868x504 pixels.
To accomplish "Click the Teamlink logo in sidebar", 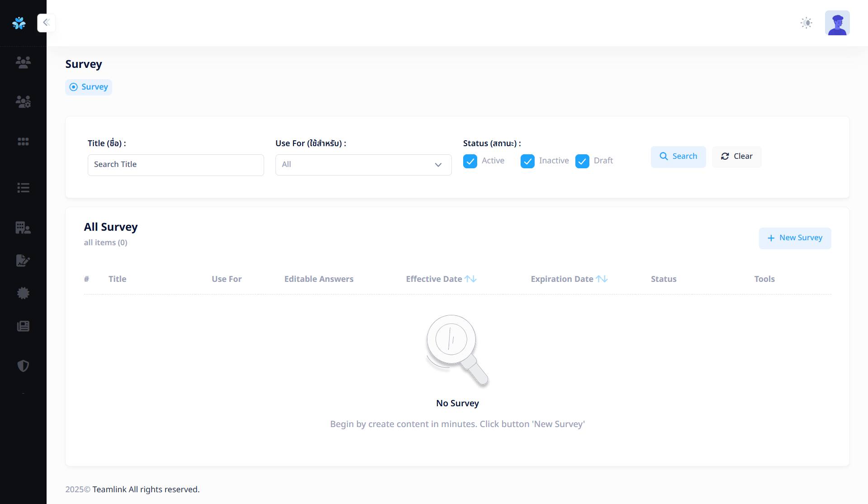I will click(19, 23).
